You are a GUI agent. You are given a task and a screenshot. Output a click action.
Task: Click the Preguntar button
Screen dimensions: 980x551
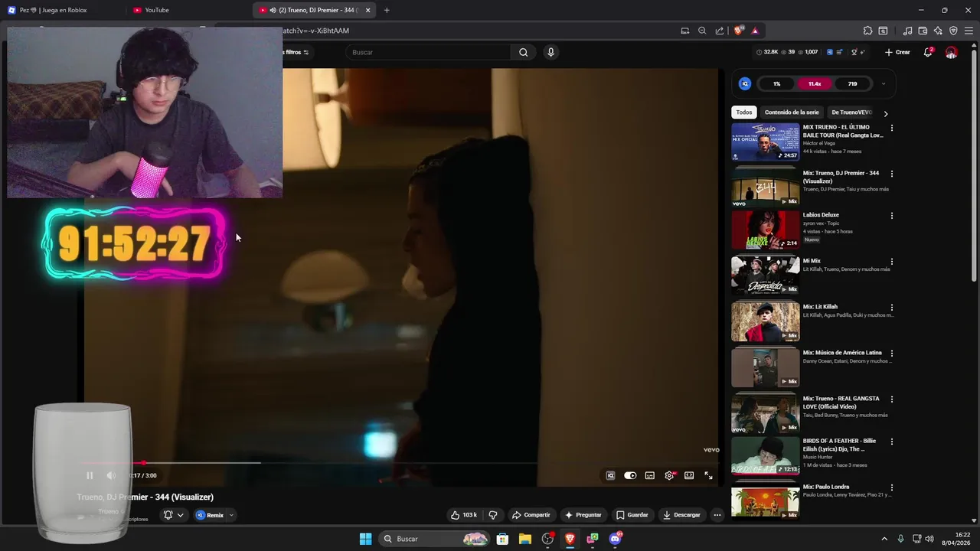pyautogui.click(x=583, y=515)
